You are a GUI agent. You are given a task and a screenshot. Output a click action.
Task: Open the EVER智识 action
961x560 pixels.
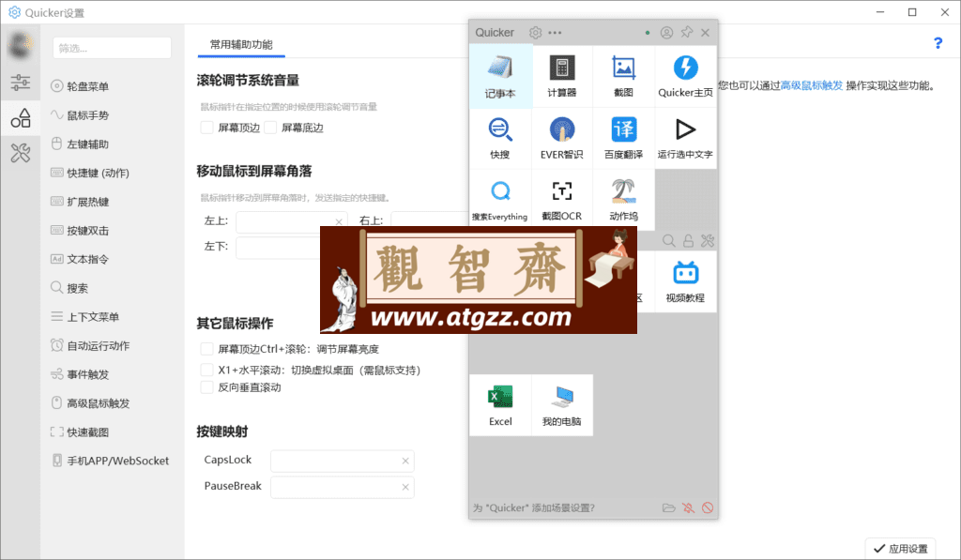pyautogui.click(x=562, y=139)
